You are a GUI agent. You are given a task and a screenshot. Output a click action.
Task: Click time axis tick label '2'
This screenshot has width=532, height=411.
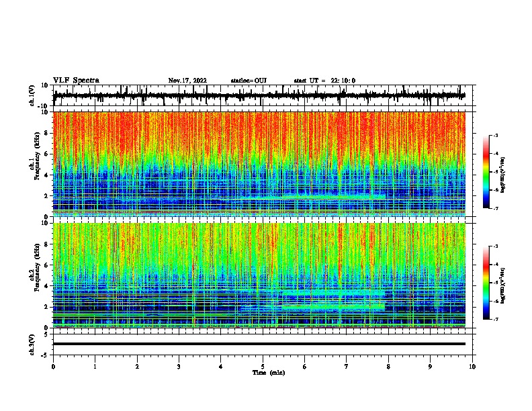137,367
